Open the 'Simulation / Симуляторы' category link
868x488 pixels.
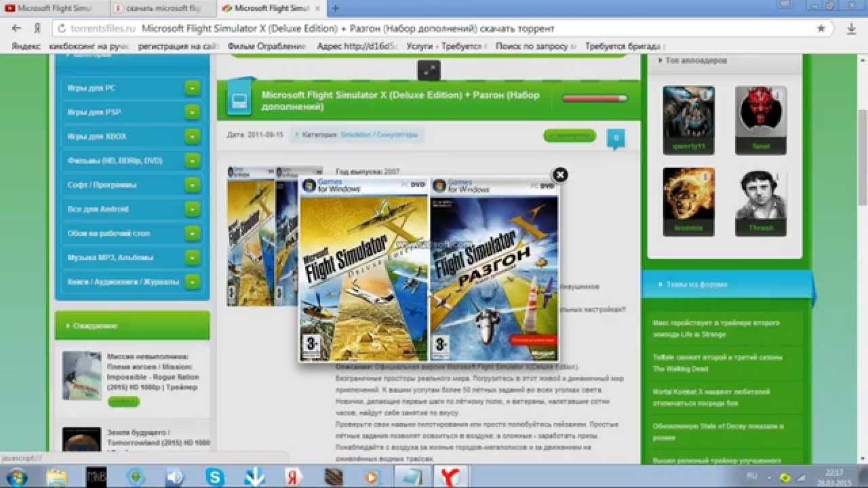[379, 135]
